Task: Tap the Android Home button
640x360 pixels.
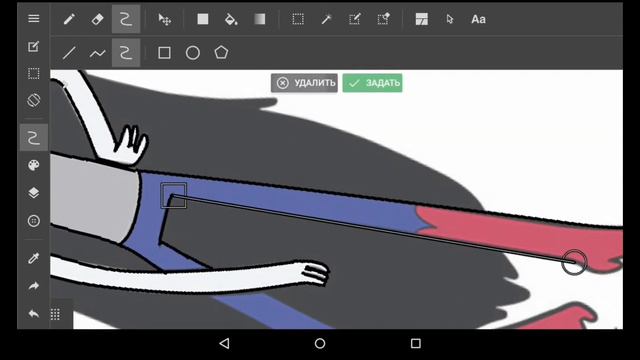Action: coord(320,343)
